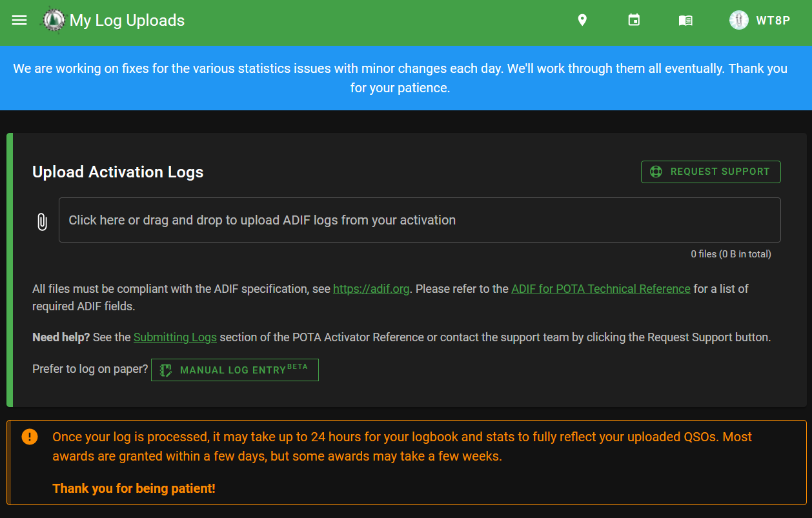The height and width of the screenshot is (518, 812).
Task: Open the WT8P account menu
Action: pos(773,21)
